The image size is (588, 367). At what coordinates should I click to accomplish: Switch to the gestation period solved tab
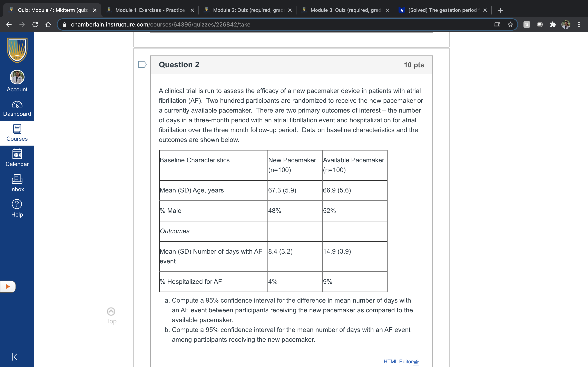click(x=442, y=10)
